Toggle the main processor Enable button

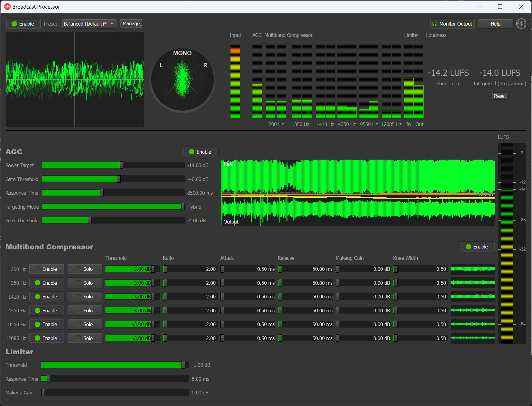click(x=23, y=24)
